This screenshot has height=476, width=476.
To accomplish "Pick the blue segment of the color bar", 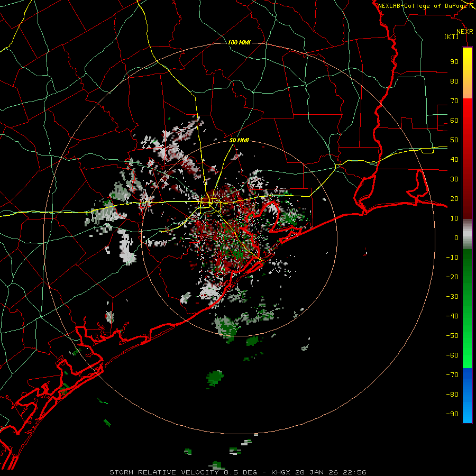I will coord(467,396).
